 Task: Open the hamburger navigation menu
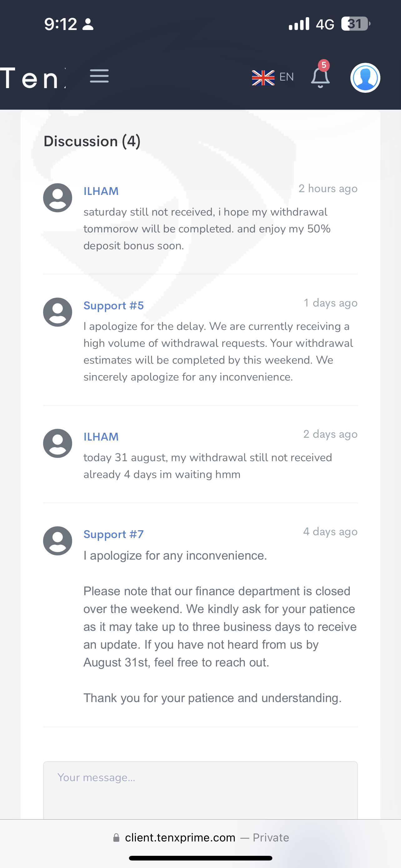tap(99, 76)
